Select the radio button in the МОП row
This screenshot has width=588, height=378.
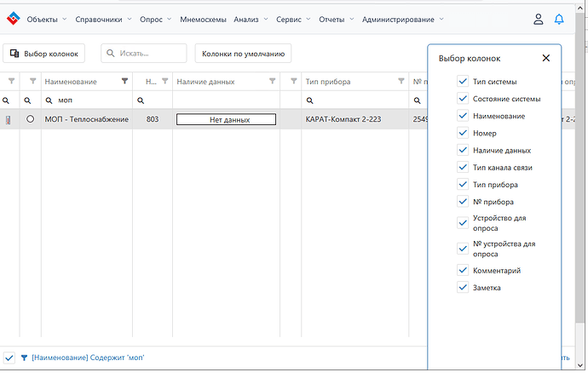click(31, 119)
